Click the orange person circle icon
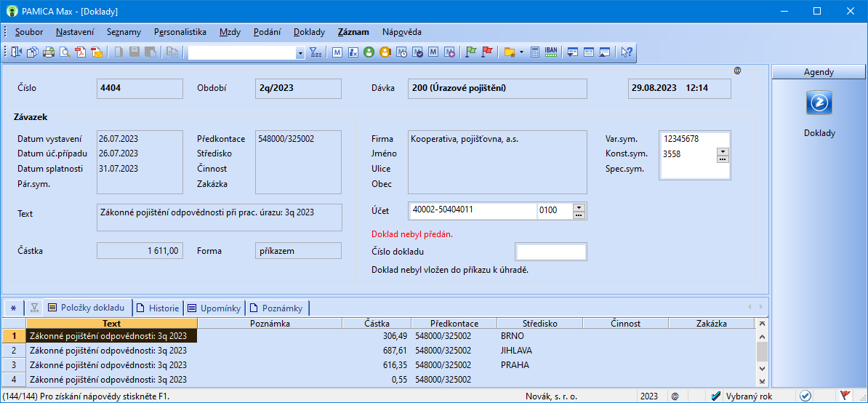 [385, 52]
